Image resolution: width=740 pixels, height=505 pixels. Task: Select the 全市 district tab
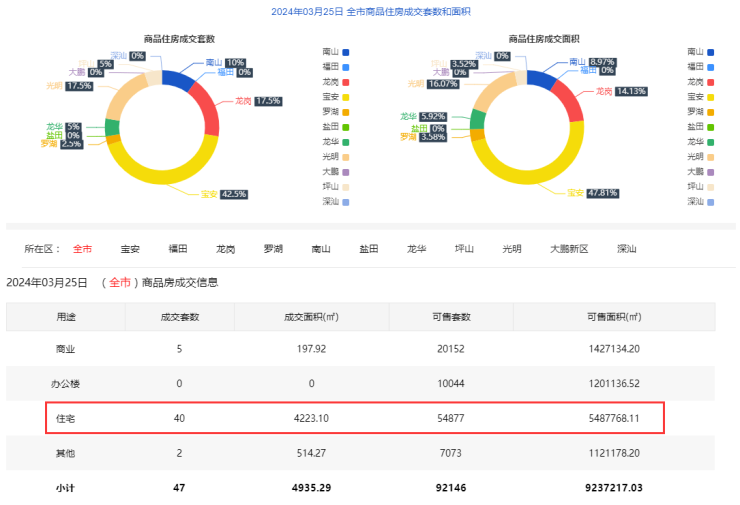point(82,249)
